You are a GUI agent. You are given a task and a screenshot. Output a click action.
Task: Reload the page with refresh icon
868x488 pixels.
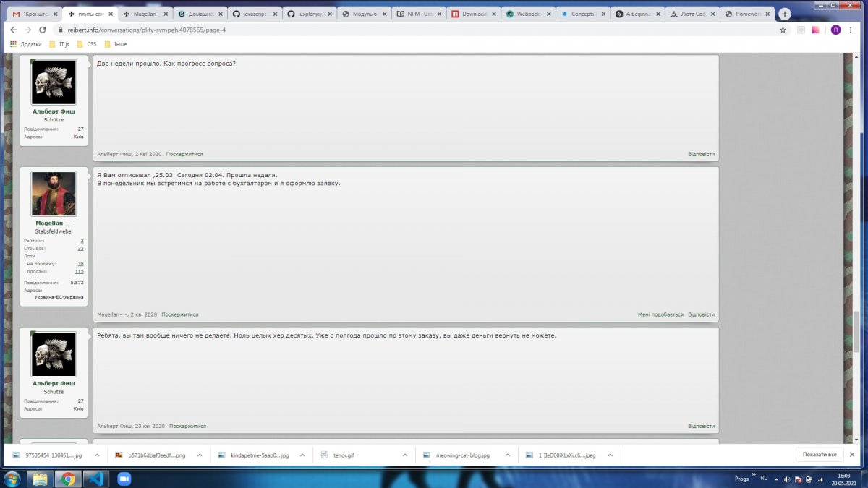click(x=43, y=30)
